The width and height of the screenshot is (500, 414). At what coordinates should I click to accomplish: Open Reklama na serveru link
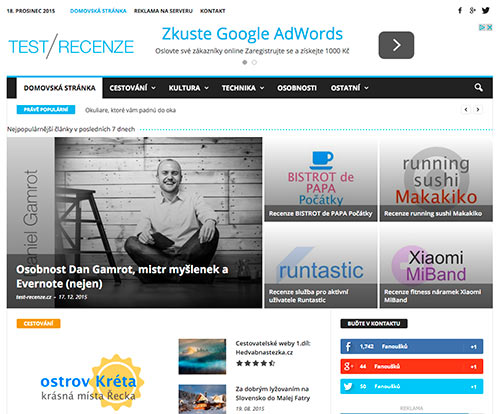click(x=163, y=11)
